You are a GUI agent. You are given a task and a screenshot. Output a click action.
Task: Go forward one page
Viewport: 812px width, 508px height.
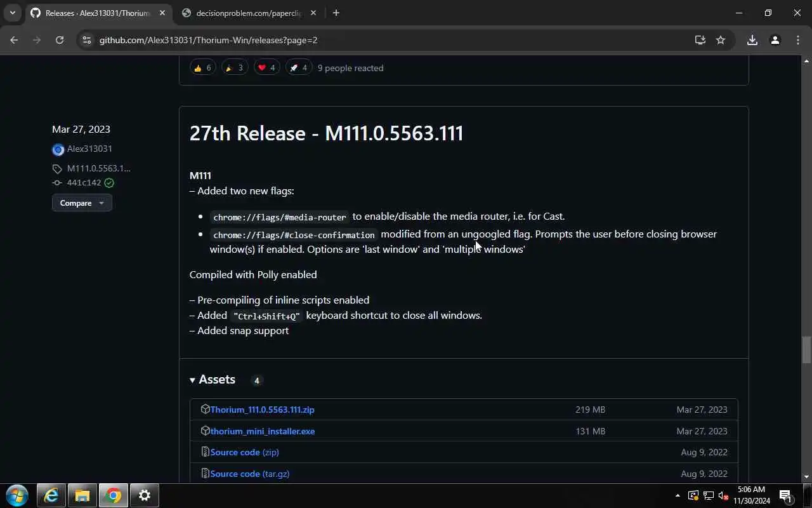click(x=37, y=40)
